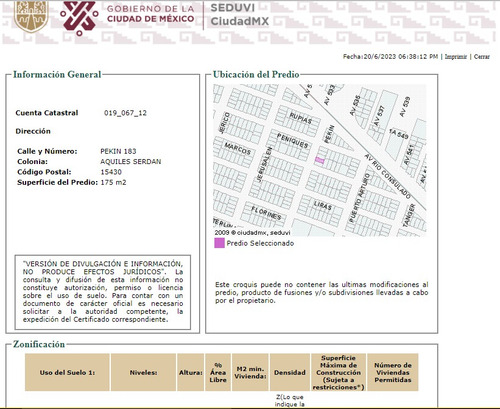Click the Superficie Máxima de Construcción header
The width and height of the screenshot is (500, 409).
338,372
